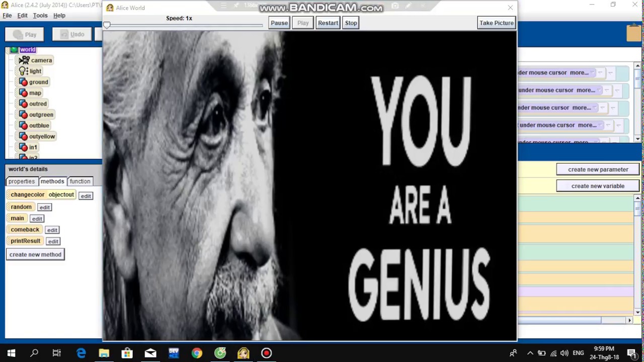Viewport: 644px width, 362px height.
Task: Click the ground object icon in the tree
Action: [x=23, y=82]
